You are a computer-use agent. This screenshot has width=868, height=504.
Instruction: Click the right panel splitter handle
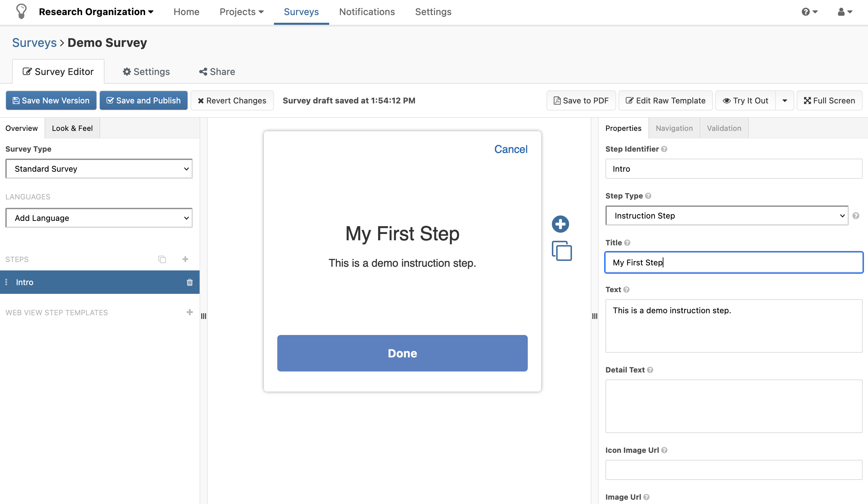click(x=594, y=316)
